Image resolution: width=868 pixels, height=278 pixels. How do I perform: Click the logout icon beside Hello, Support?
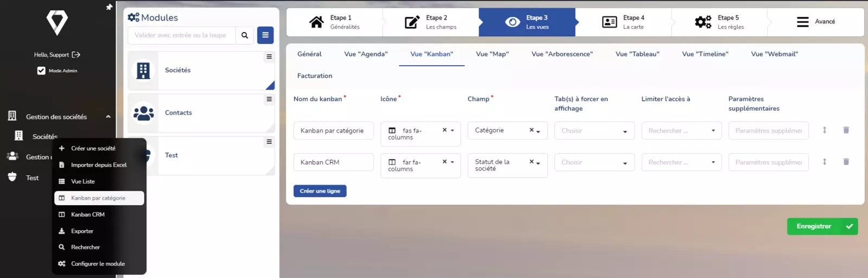tap(76, 55)
